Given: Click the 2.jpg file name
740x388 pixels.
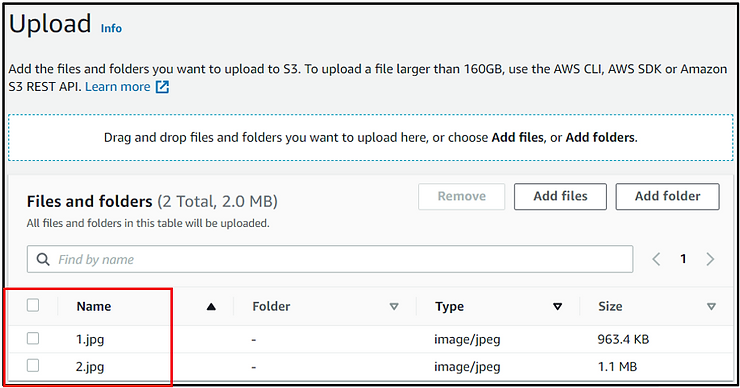Looking at the screenshot, I should (x=90, y=367).
